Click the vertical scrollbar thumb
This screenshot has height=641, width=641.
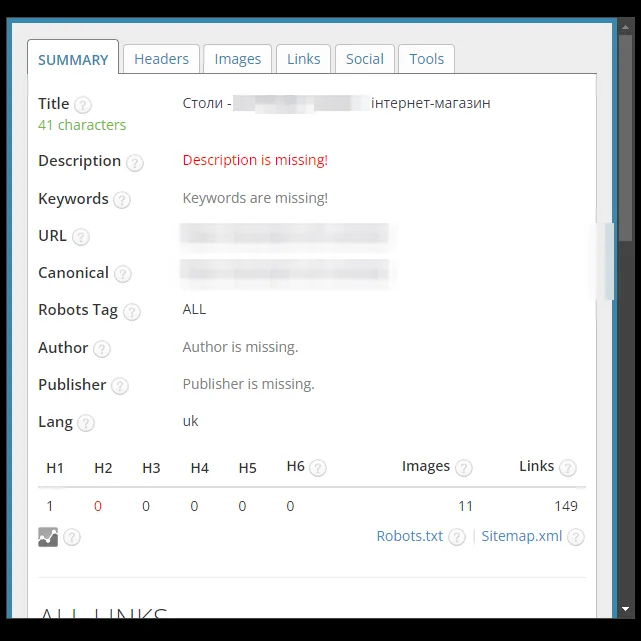click(x=625, y=138)
